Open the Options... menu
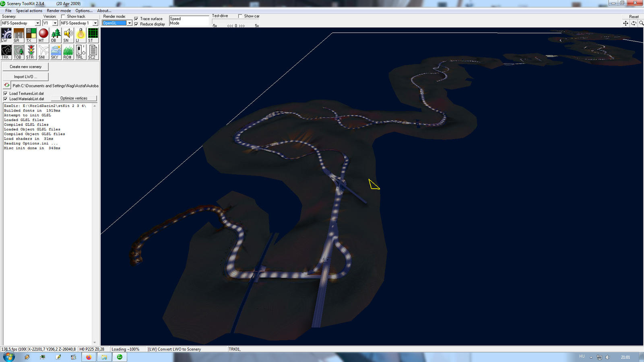 (84, 11)
